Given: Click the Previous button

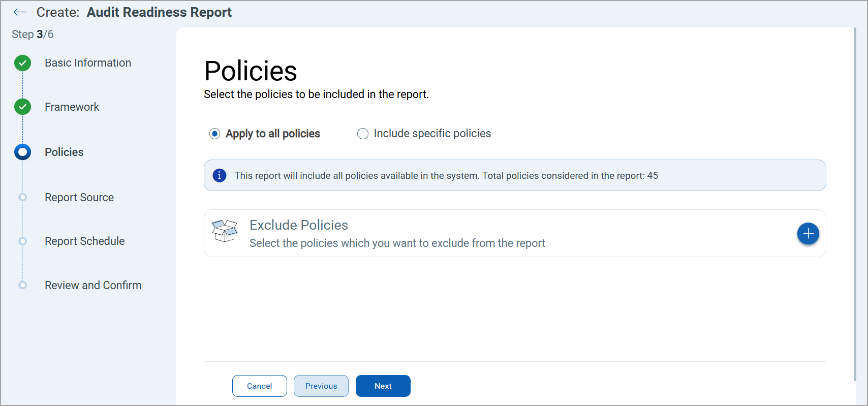Looking at the screenshot, I should [x=321, y=386].
